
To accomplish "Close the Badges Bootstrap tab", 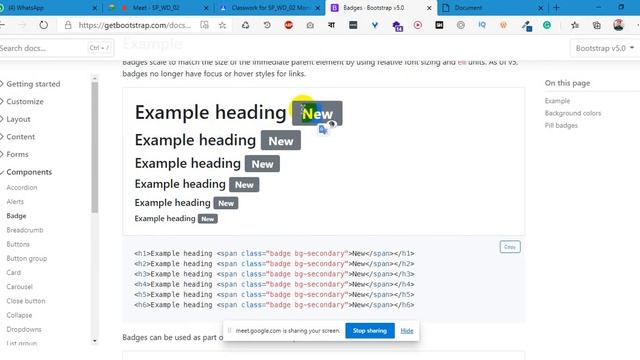I will (429, 8).
